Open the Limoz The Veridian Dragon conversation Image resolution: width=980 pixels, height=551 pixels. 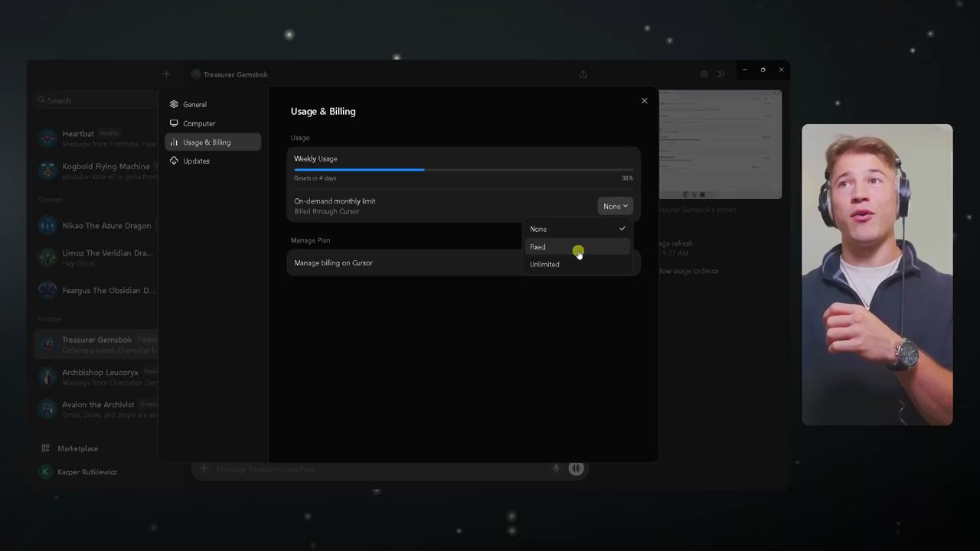96,257
